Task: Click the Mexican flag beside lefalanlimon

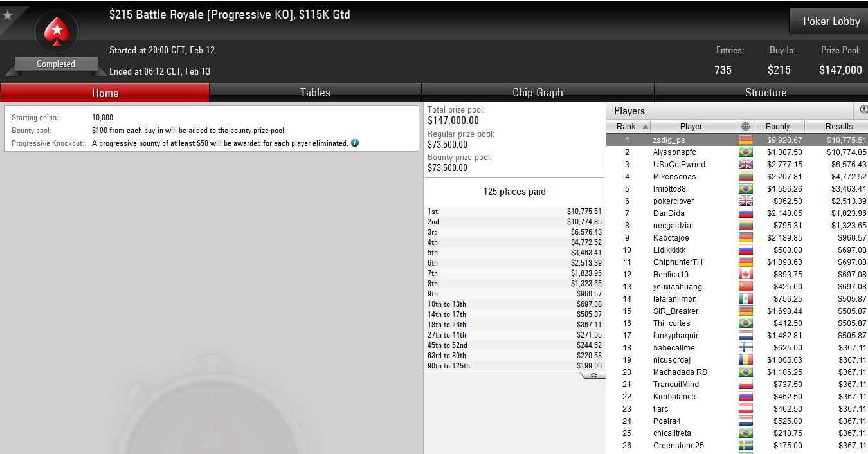Action: click(745, 299)
